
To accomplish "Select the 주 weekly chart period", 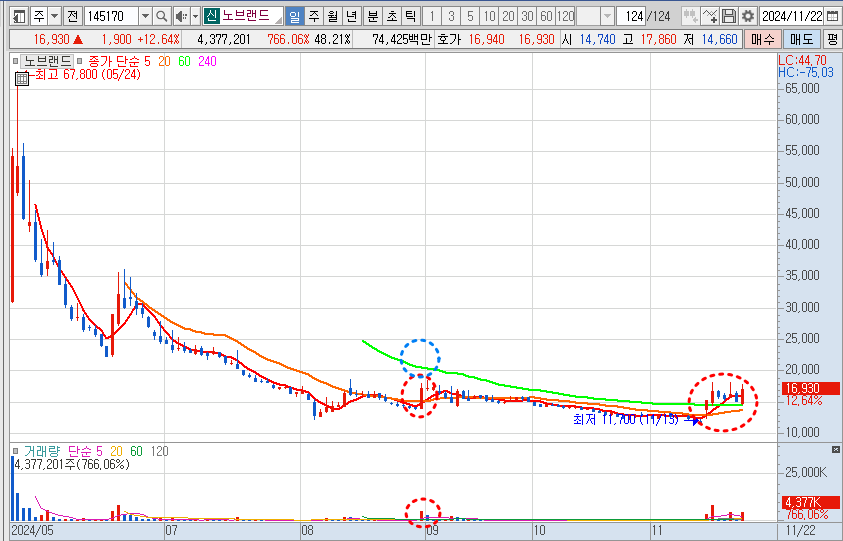I will (314, 16).
